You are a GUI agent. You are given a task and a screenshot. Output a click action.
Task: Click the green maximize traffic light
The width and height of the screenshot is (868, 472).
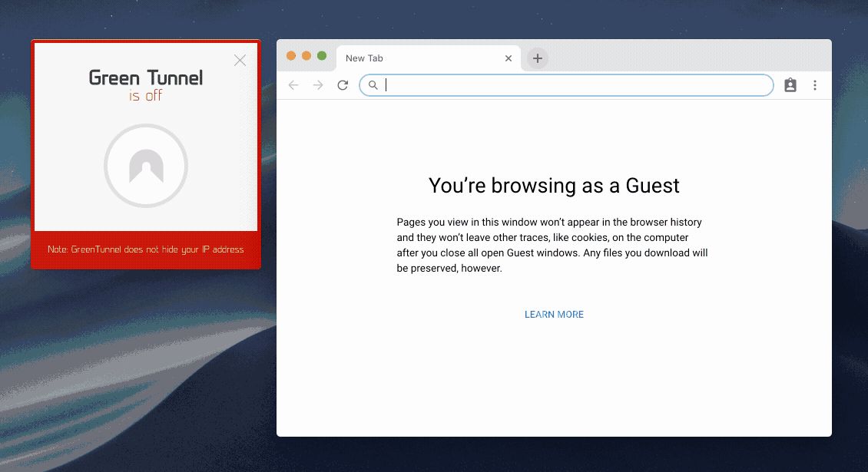320,55
